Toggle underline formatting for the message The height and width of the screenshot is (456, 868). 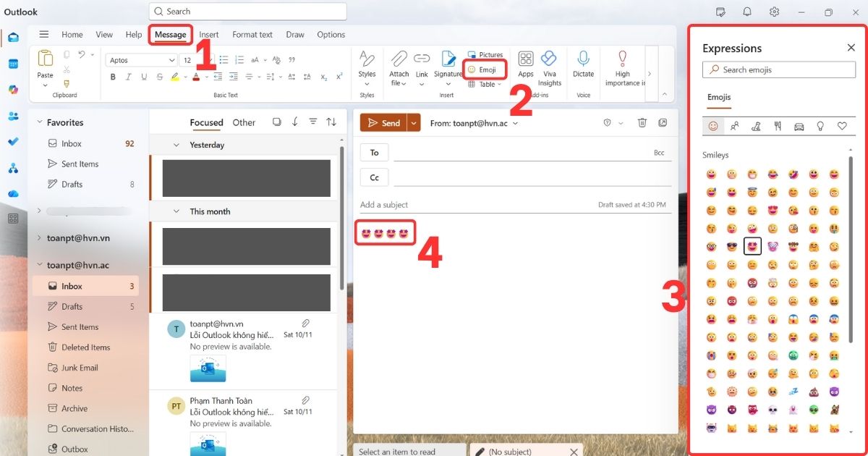click(x=143, y=77)
